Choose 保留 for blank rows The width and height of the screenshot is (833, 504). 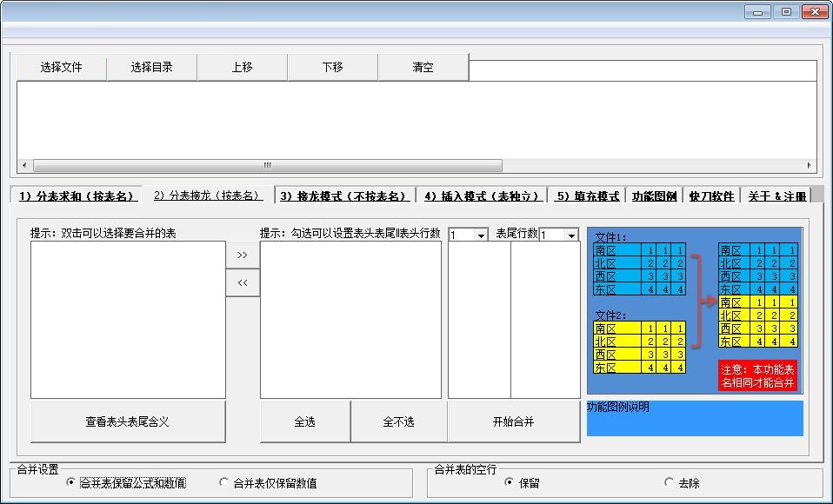click(509, 482)
